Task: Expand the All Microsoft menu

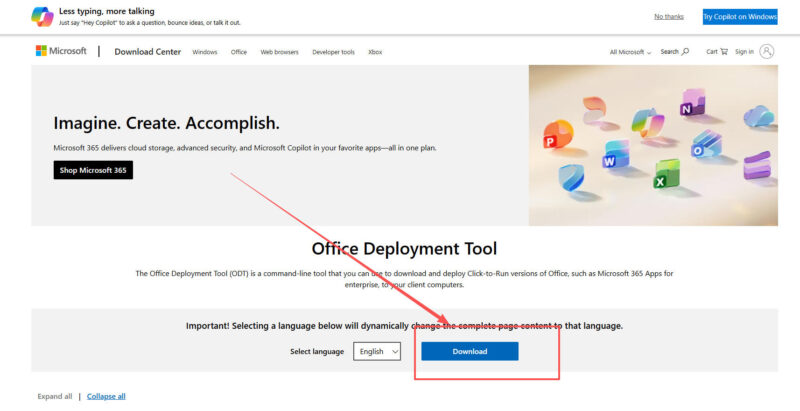Action: 630,51
